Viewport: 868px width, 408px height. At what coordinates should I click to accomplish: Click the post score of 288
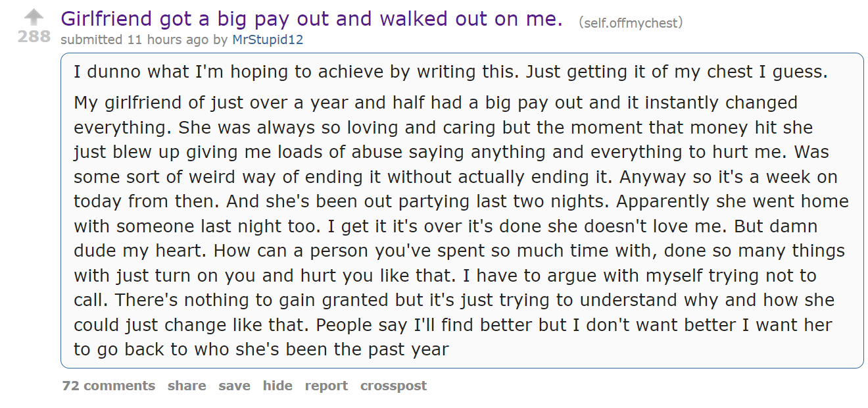(x=34, y=36)
